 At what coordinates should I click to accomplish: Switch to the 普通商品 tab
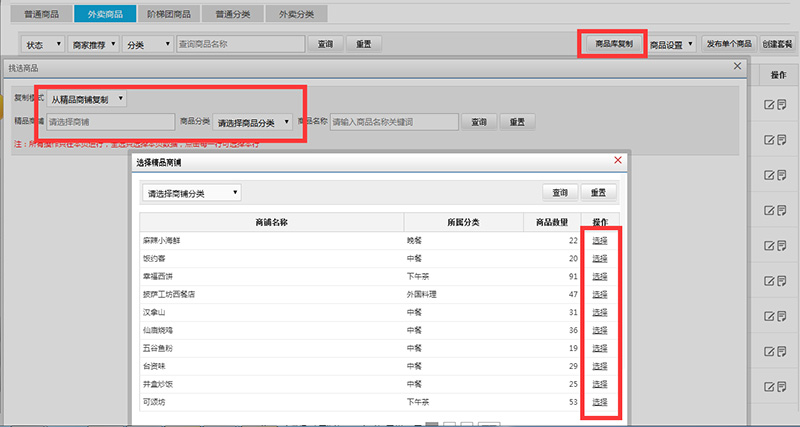click(42, 14)
